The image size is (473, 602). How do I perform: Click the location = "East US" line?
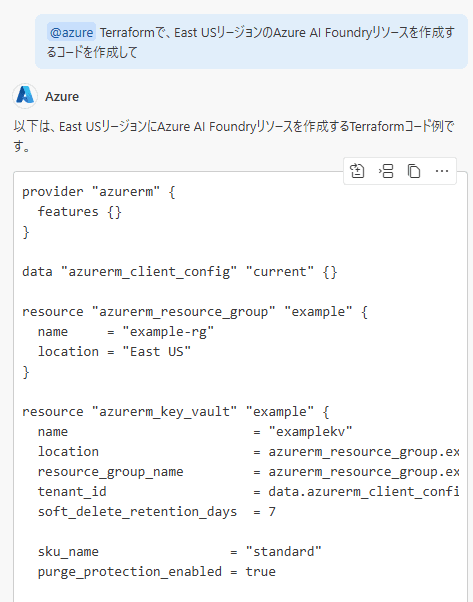pos(114,351)
